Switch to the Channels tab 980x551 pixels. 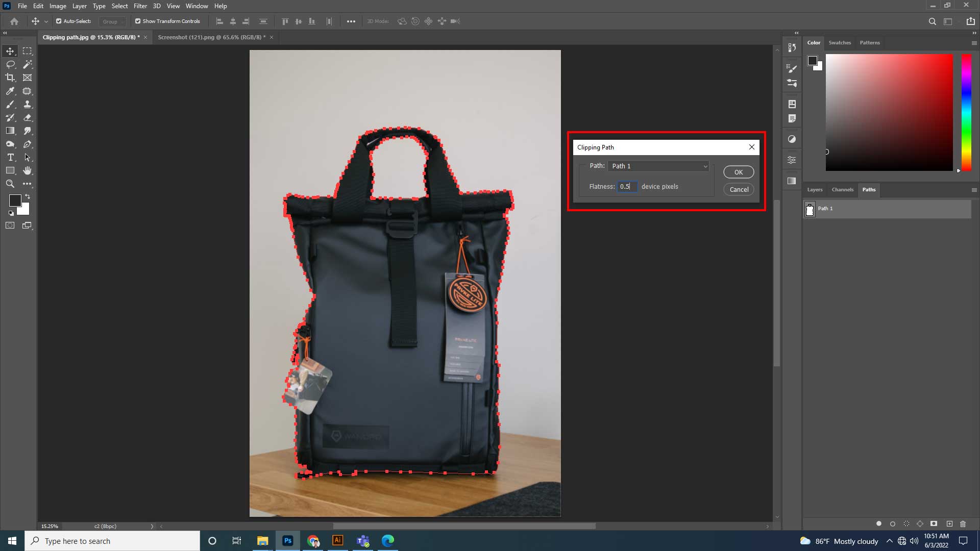click(843, 190)
